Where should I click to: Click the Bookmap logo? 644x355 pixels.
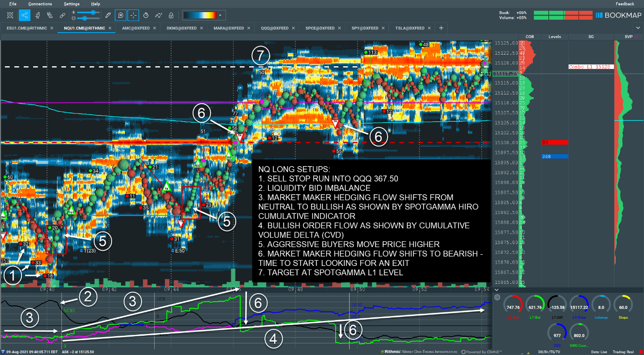618,15
